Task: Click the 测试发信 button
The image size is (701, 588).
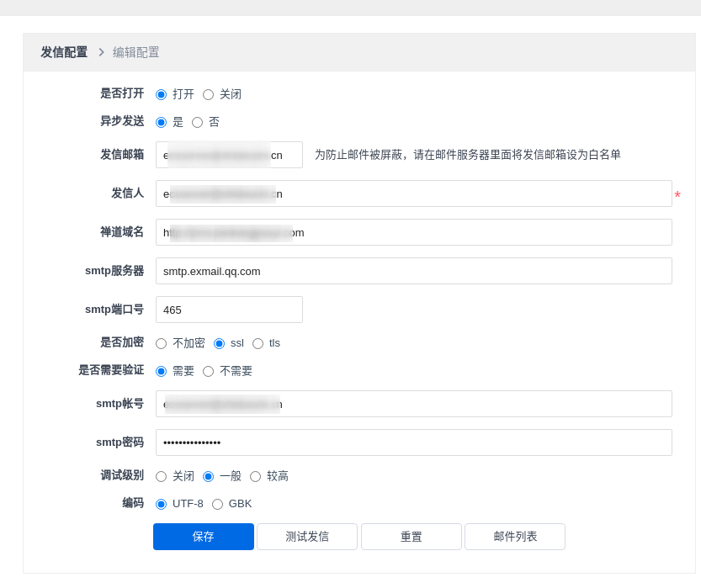Action: click(306, 537)
